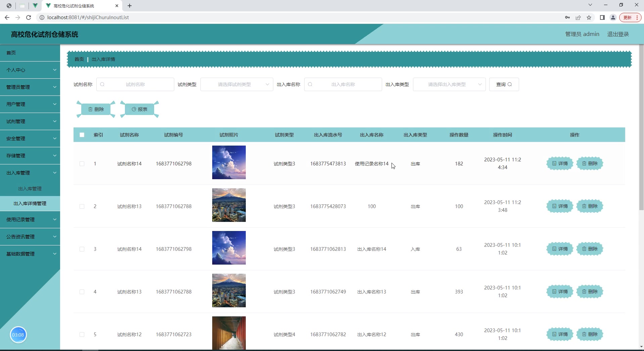Viewport: 644px width, 351px height.
Task: Focus the 出入库名称 search input
Action: pos(343,84)
